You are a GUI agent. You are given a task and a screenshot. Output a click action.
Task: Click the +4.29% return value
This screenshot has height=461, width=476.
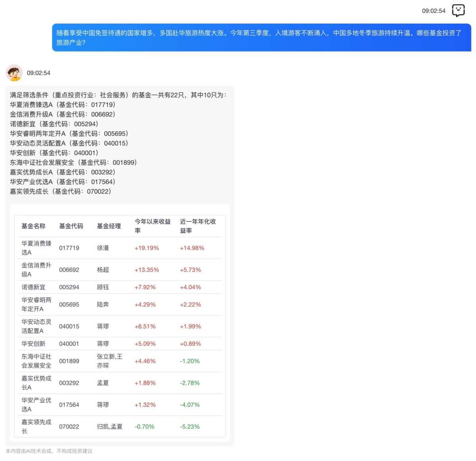pyautogui.click(x=145, y=305)
